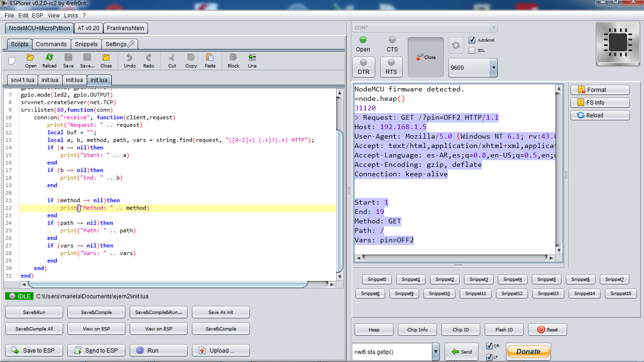Click the Open port indicator

pyautogui.click(x=363, y=44)
